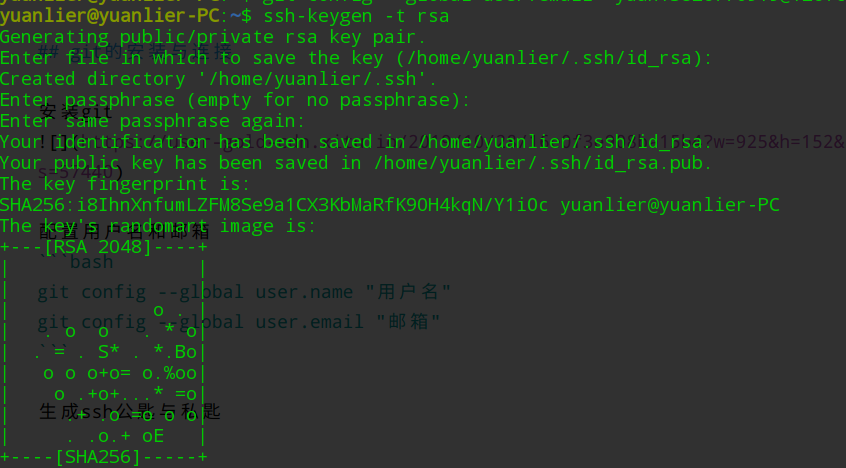This screenshot has width=846, height=468.
Task: Click the background 'git config --global user.name' line
Action: pyautogui.click(x=244, y=292)
